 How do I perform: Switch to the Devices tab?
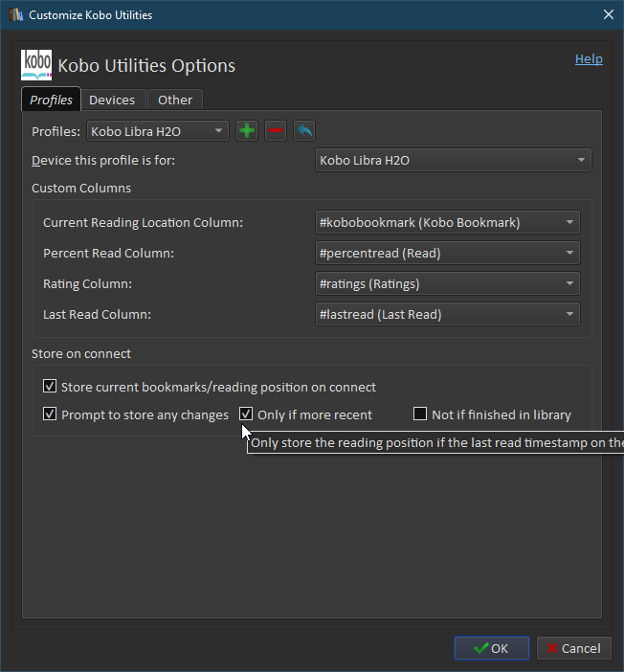[112, 101]
